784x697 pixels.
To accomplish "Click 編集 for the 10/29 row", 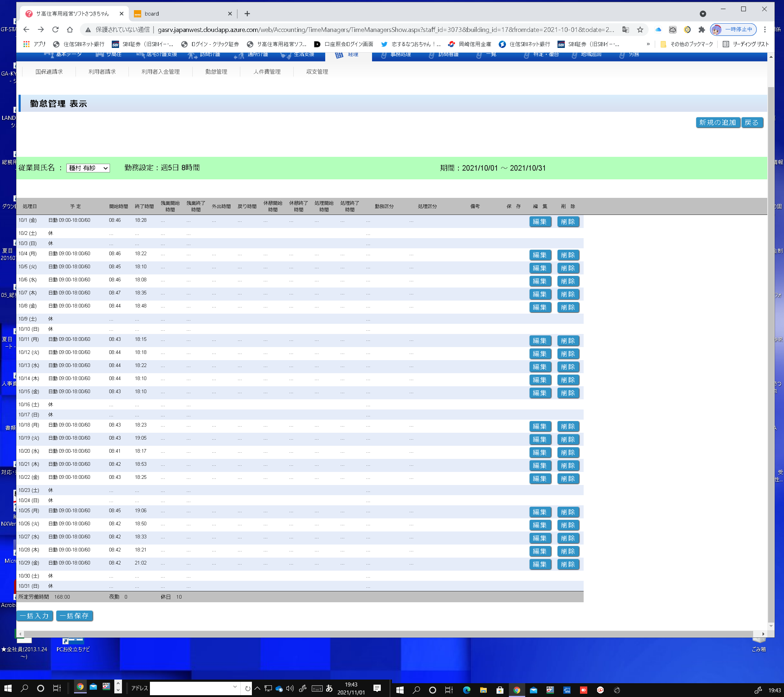I will point(540,564).
